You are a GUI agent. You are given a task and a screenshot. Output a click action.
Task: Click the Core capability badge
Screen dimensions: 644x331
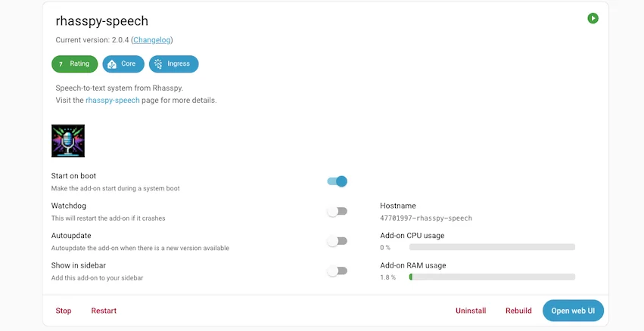[x=123, y=64]
